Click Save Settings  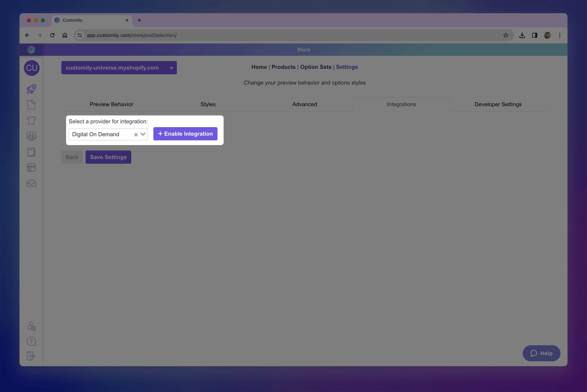coord(108,157)
